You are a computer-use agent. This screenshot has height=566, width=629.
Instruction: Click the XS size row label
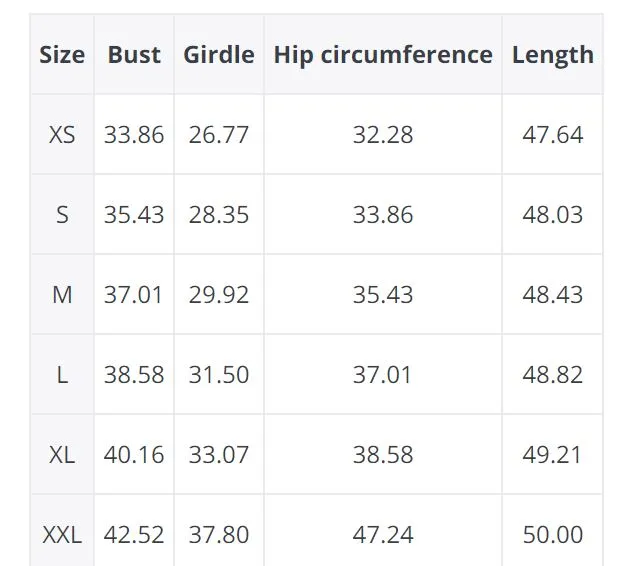click(62, 134)
